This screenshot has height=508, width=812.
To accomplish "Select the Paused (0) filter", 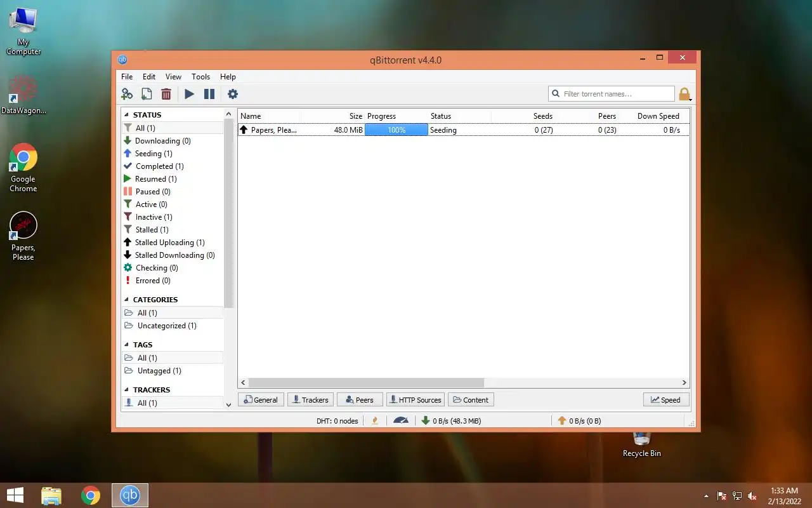I will (x=173, y=192).
